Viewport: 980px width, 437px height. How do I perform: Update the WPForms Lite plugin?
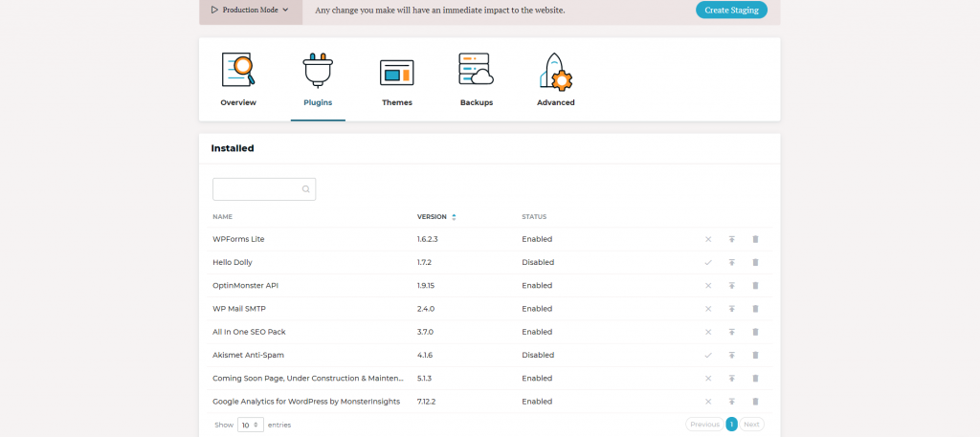(731, 239)
